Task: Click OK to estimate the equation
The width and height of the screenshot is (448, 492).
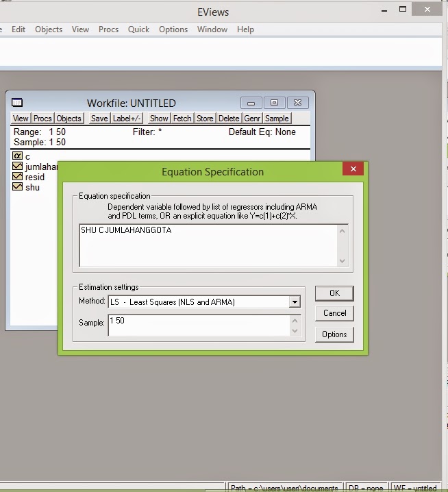Action: (334, 293)
